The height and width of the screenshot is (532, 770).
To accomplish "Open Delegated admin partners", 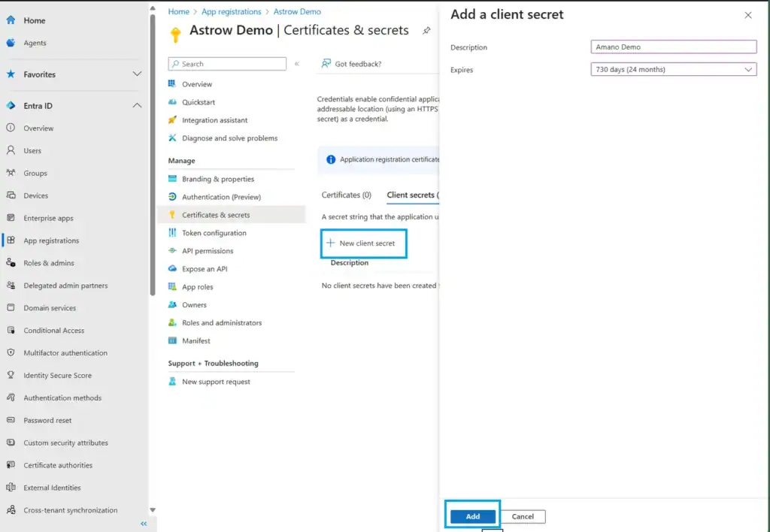I will [65, 285].
